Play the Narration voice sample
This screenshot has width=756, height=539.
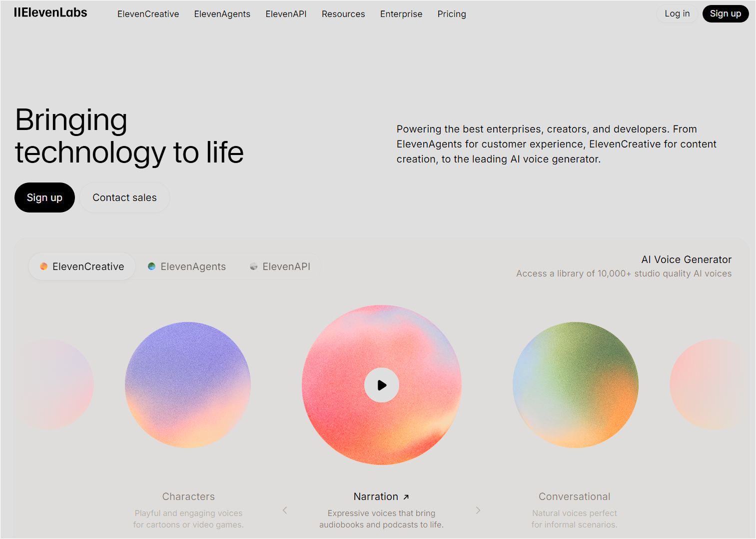click(382, 385)
